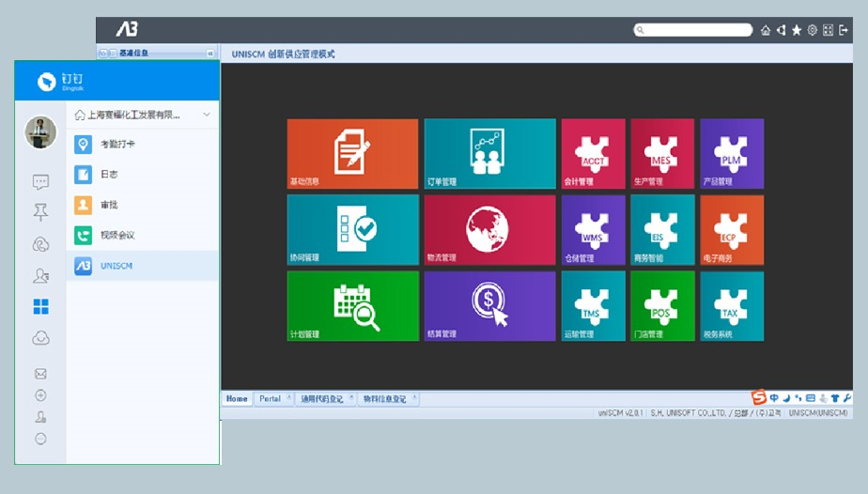The height and width of the screenshot is (494, 868).
Task: Open the EIS 商务智能 module tile
Action: pos(662,229)
